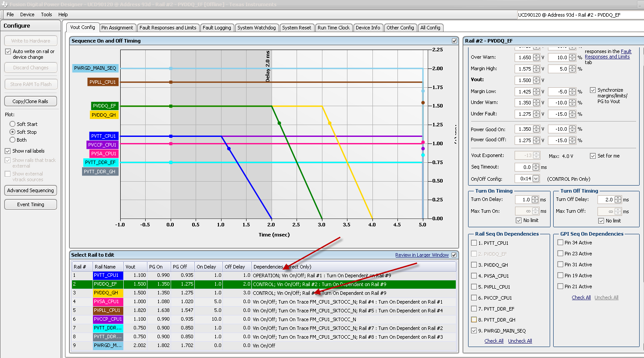Click the Over Warn voltage stepper
This screenshot has width=644, height=358.
coord(536,57)
